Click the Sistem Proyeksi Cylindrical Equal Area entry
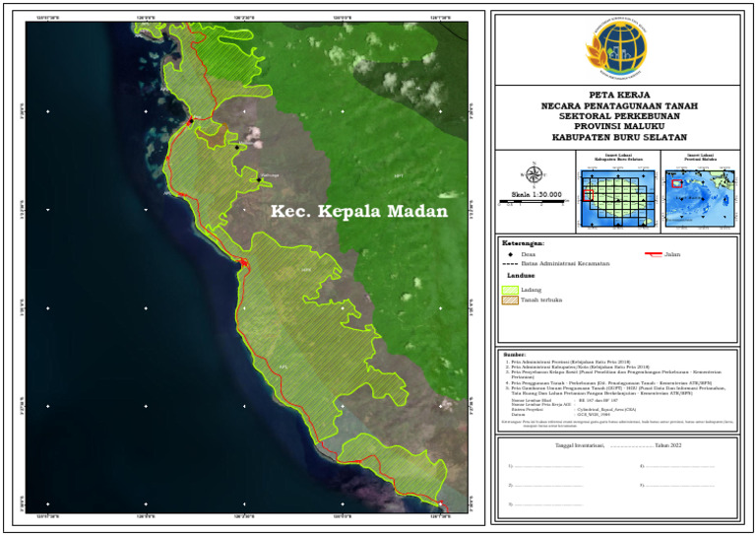The image size is (756, 535). (574, 410)
